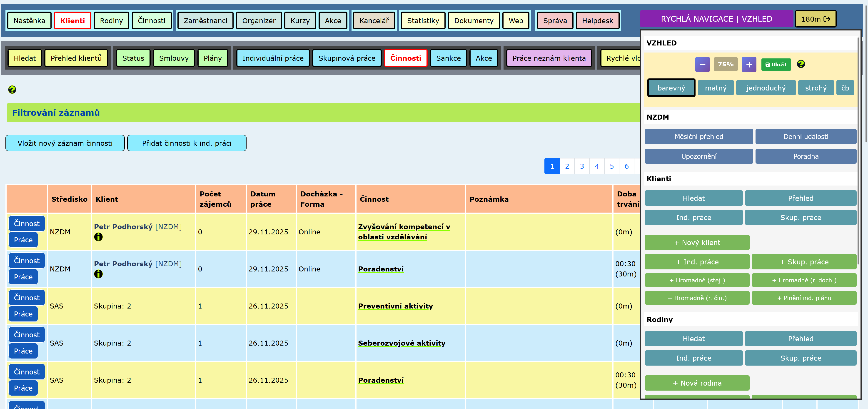This screenshot has width=868, height=409.
Task: Open the Individuální práce submenu tab
Action: [x=273, y=58]
